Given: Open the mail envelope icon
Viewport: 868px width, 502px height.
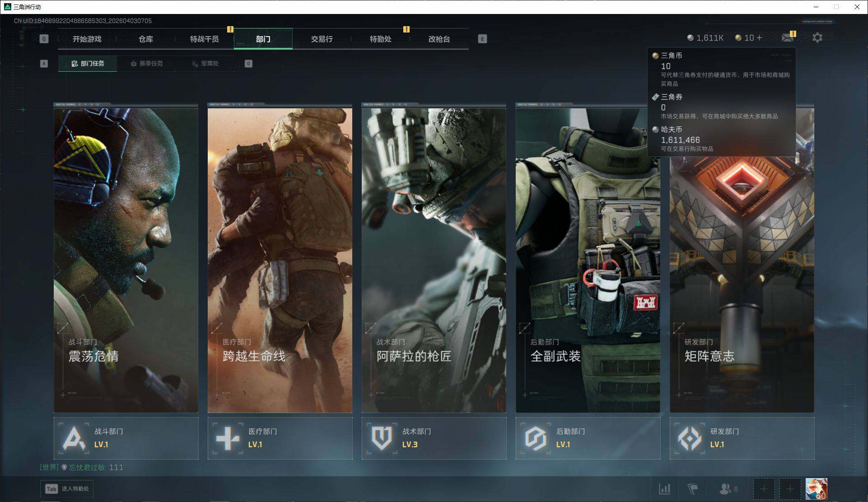Looking at the screenshot, I should (787, 38).
